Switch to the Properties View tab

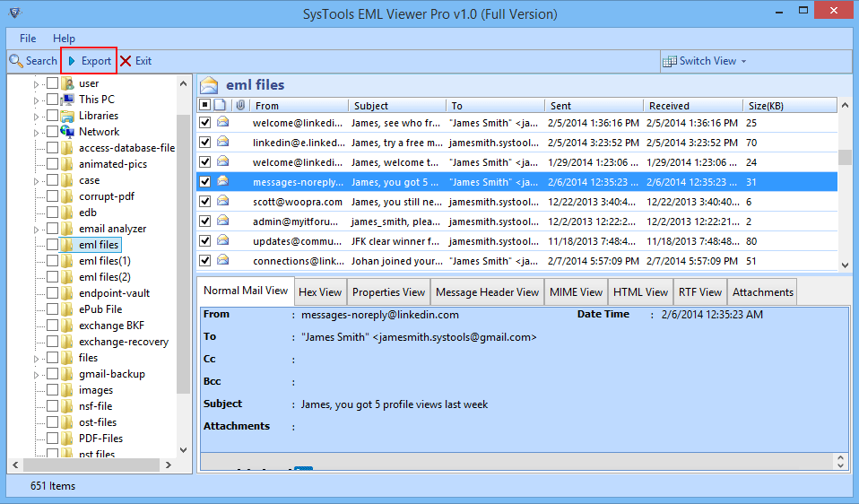(388, 292)
